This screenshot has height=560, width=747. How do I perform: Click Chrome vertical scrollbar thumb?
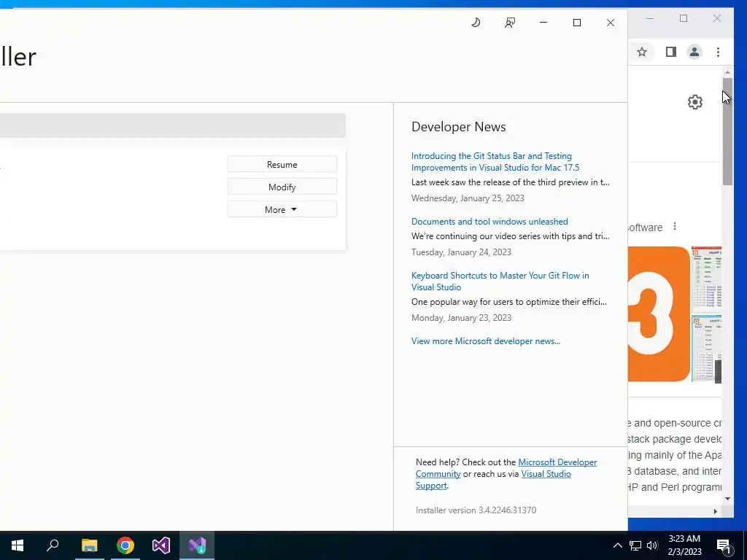coord(727,131)
